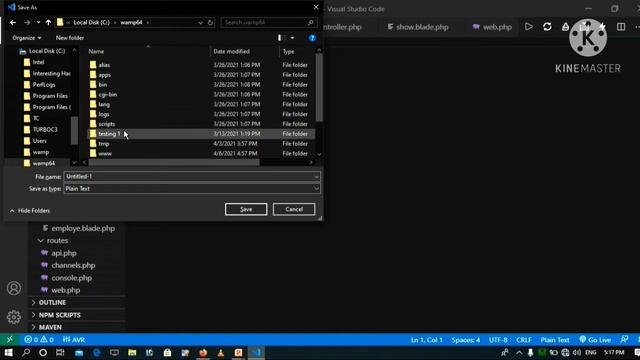Select Users folder in navigation tree
This screenshot has width=640, height=360.
[40, 141]
